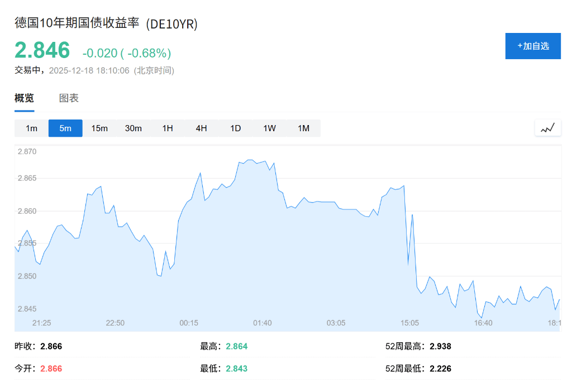Click the 今开 value 2.866

click(51, 369)
